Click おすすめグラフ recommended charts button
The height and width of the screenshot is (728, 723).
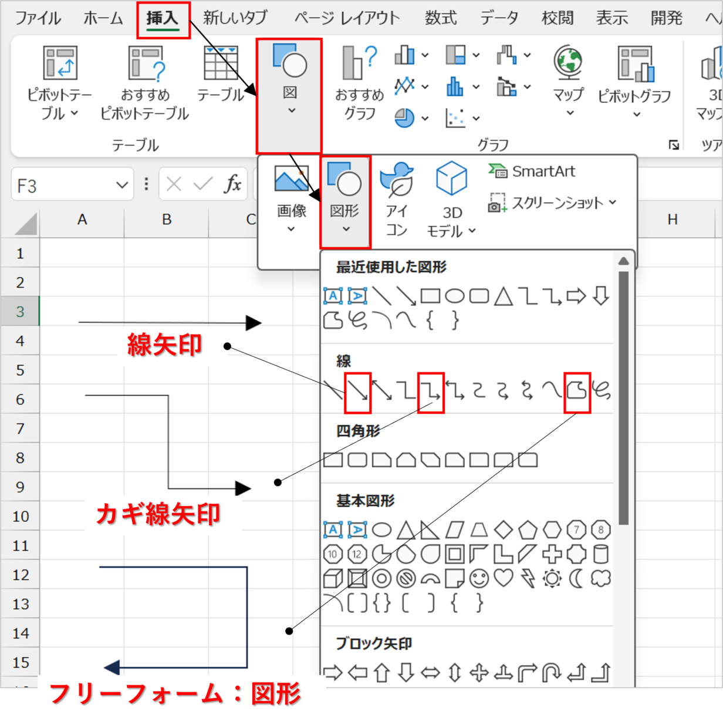[359, 82]
